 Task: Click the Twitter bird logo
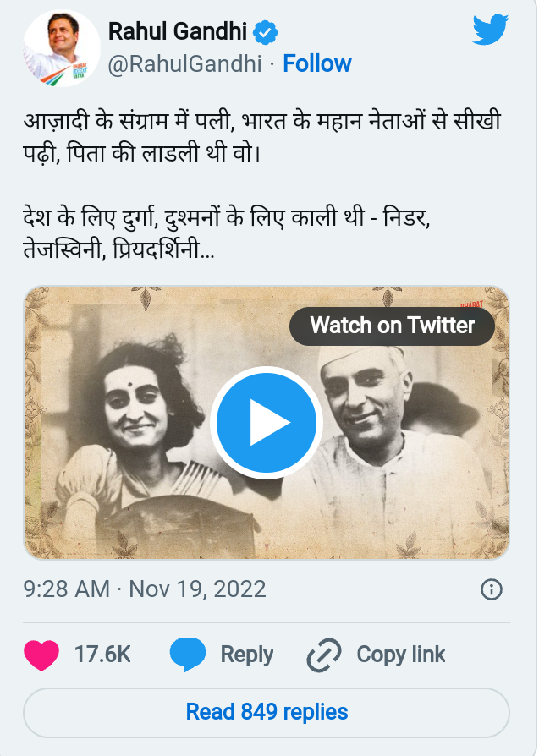click(491, 31)
